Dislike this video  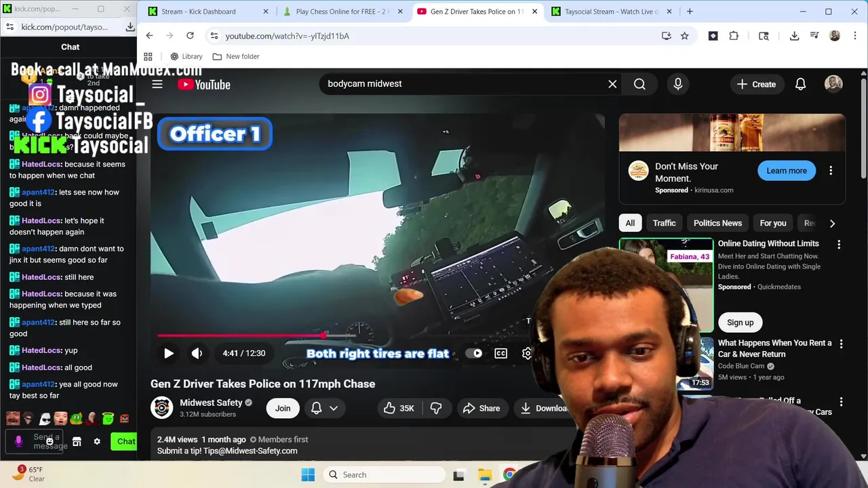(x=436, y=408)
